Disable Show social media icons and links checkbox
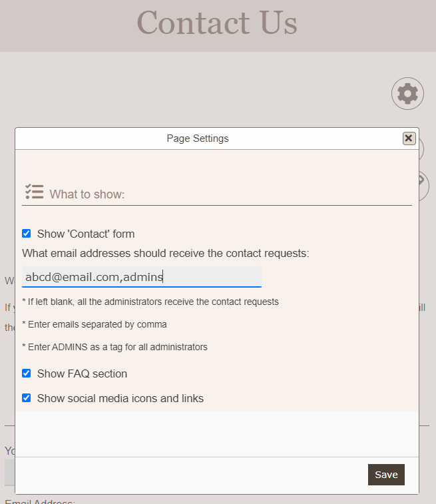Image resolution: width=436 pixels, height=504 pixels. coord(27,398)
